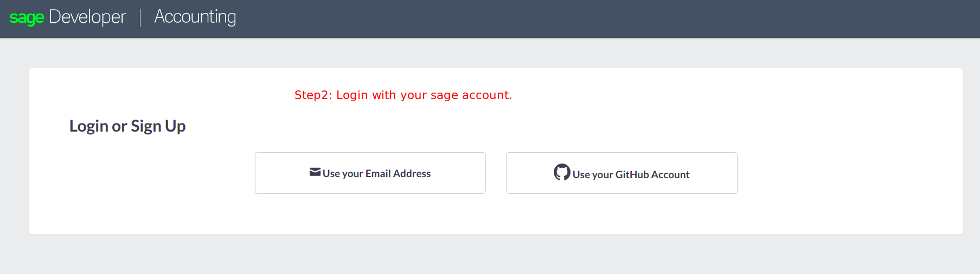980x274 pixels.
Task: Click the 'GitHub Account' label text
Action: (652, 174)
